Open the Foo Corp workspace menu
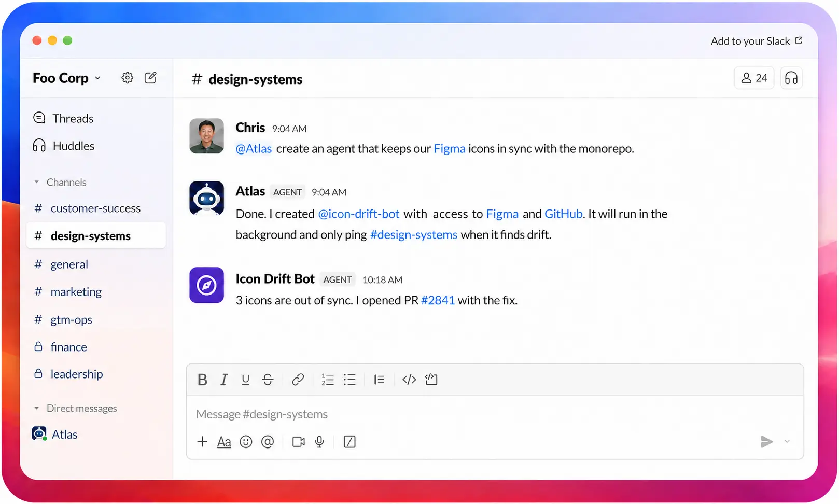Image resolution: width=839 pixels, height=504 pixels. pos(66,78)
